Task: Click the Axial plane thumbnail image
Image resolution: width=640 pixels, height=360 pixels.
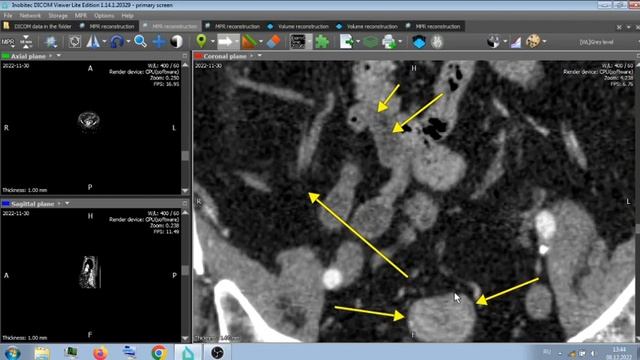Action: (x=89, y=121)
